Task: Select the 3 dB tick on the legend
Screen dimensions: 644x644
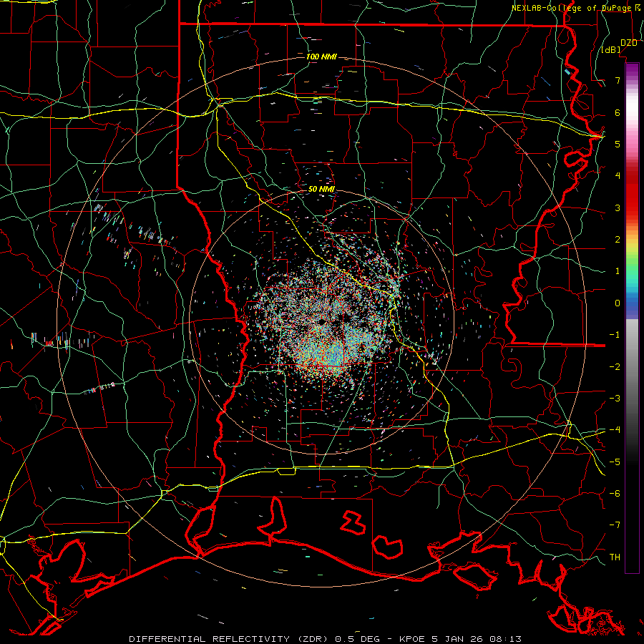Action: pyautogui.click(x=618, y=208)
